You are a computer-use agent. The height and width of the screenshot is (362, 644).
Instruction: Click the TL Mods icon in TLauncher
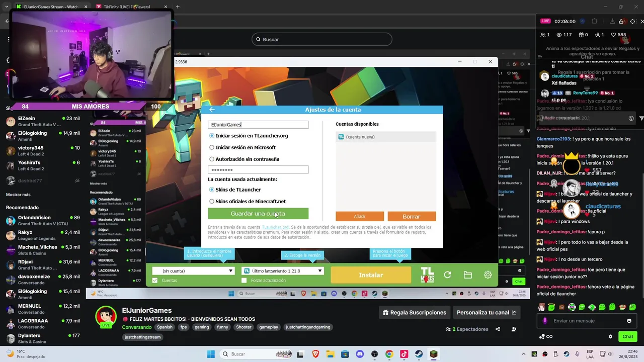point(427,275)
